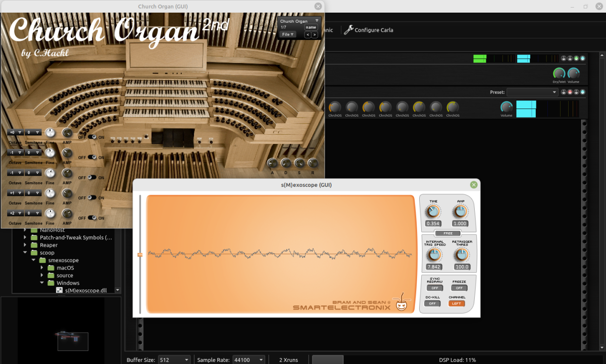The height and width of the screenshot is (364, 606).
Task: Toggle the OFF/ON switch on the +0 octave row
Action: pyautogui.click(x=91, y=137)
